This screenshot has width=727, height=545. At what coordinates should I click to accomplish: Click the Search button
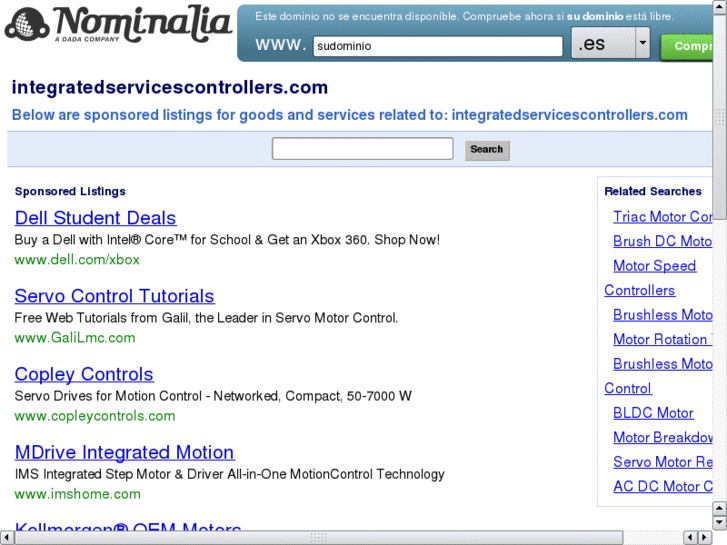pyautogui.click(x=487, y=150)
